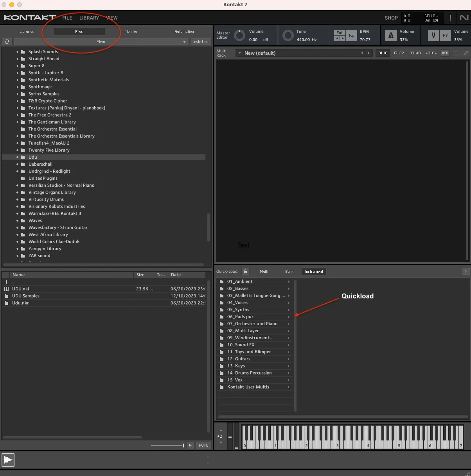Click the exclamation mark panic icon
Viewport: 471px width, 476px height.
(x=450, y=18)
